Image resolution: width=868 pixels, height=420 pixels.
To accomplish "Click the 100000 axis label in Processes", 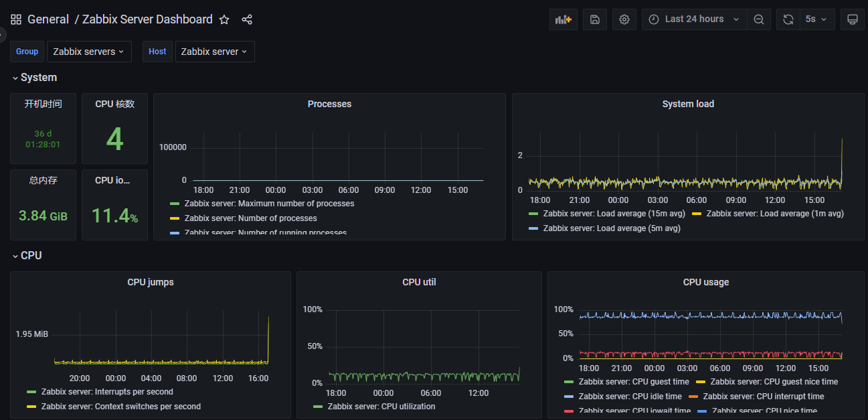I will [x=173, y=147].
